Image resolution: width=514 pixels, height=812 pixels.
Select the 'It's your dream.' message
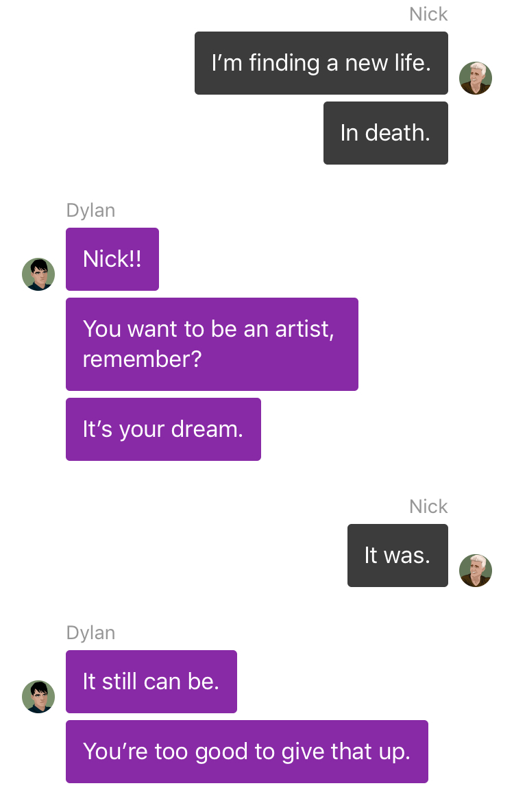click(x=163, y=429)
